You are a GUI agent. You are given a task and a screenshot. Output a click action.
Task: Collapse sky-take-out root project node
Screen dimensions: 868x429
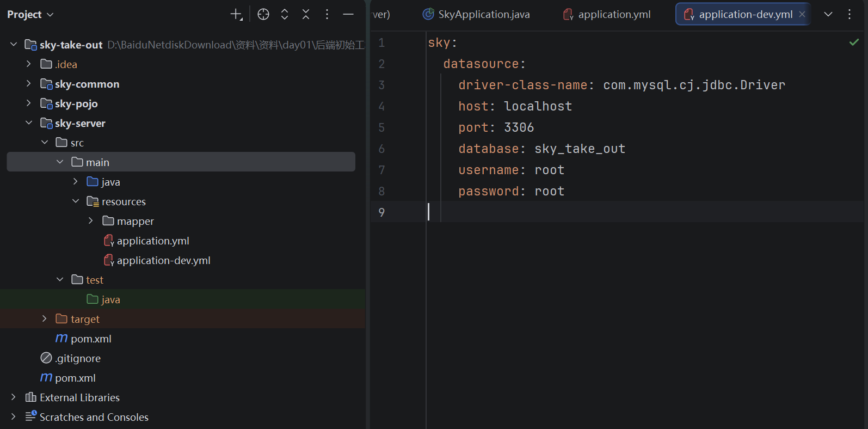(14, 44)
